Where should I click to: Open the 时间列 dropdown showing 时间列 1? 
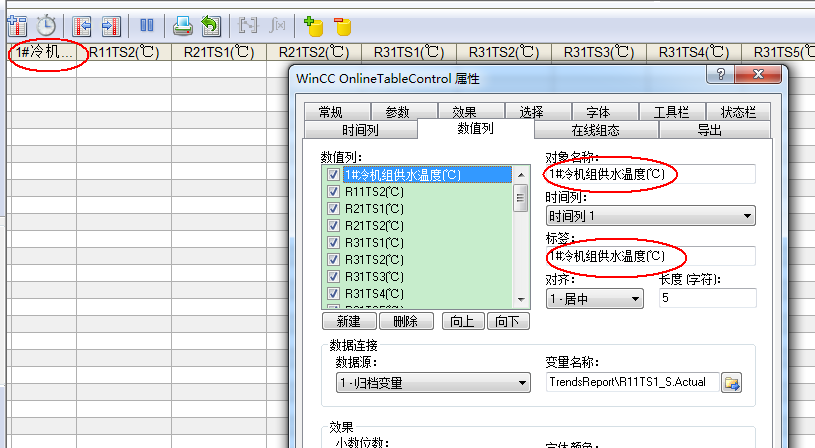[x=650, y=216]
